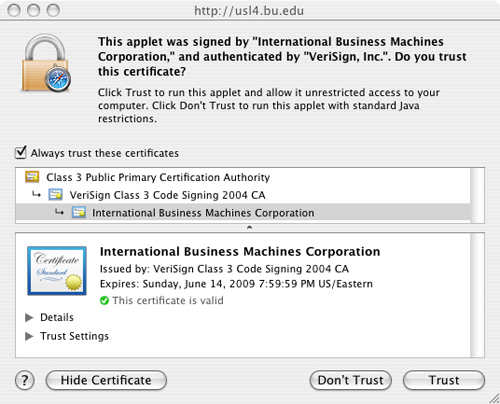Click the window close button
Image resolution: width=500 pixels, height=404 pixels.
coord(14,11)
